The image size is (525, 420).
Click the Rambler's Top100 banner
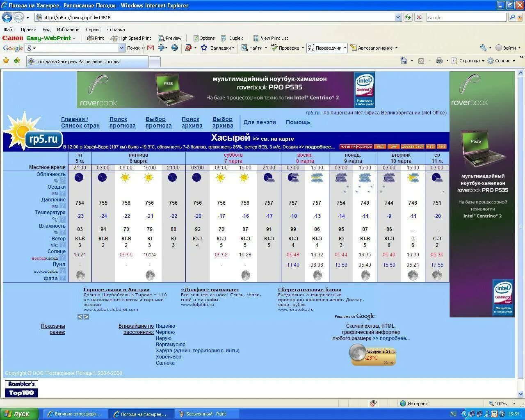click(21, 389)
